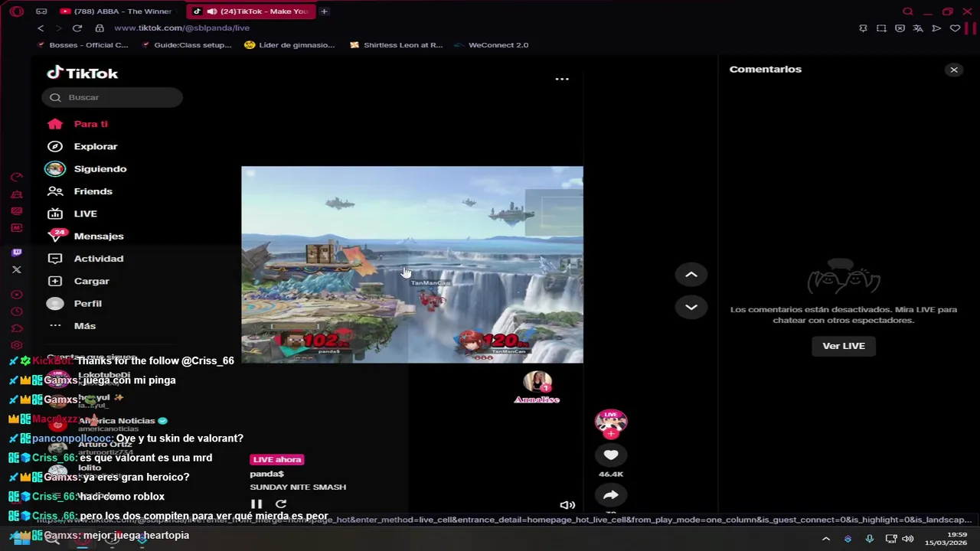Image resolution: width=980 pixels, height=551 pixels.
Task: Go to previous video up chevron
Action: (x=691, y=275)
